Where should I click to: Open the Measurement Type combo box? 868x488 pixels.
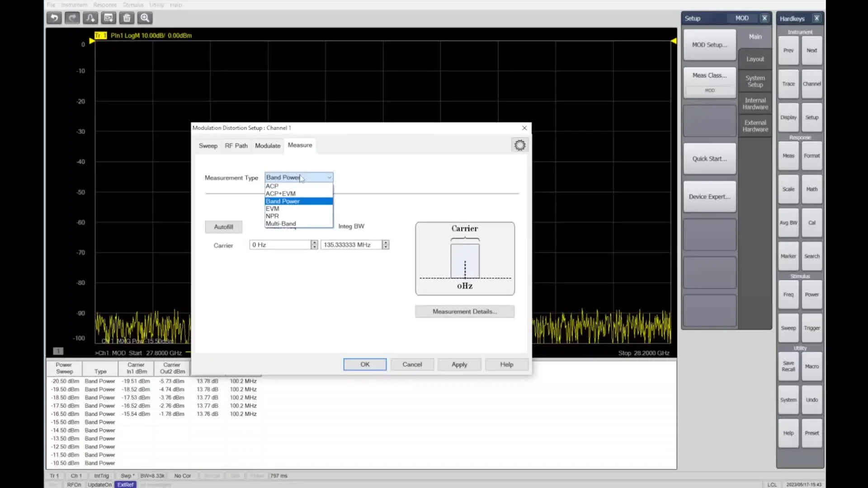click(x=299, y=177)
